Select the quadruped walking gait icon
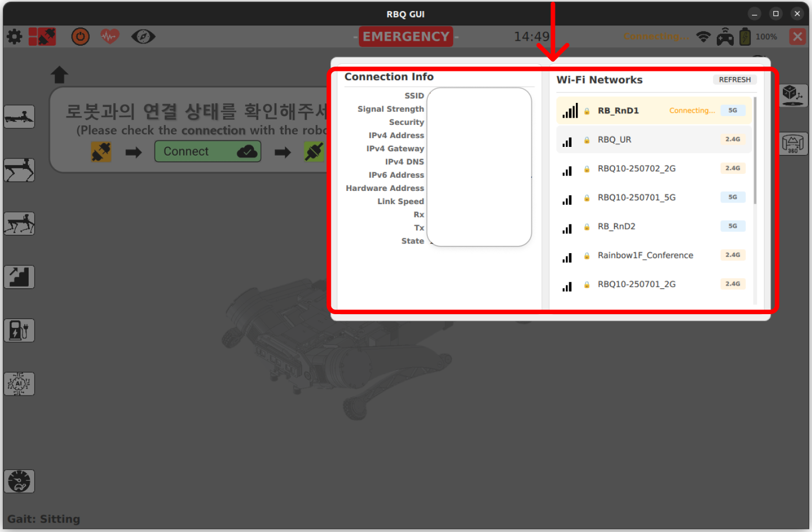The image size is (812, 532). [19, 223]
